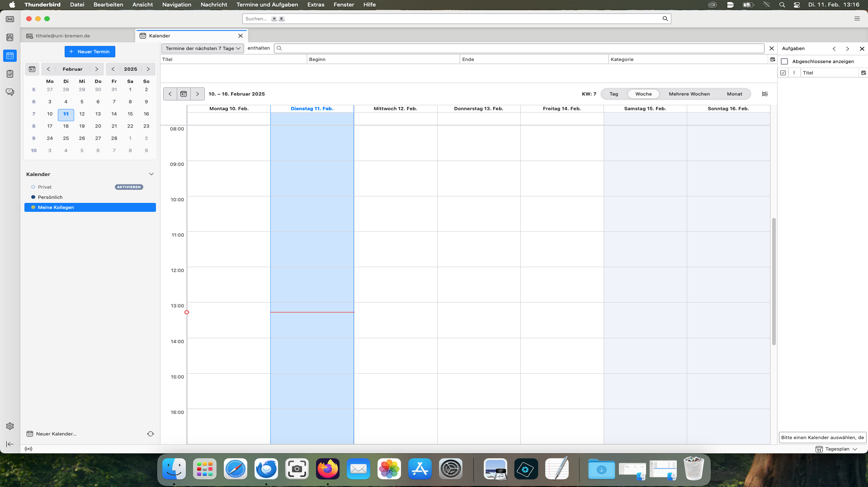Open the Chat space icon

tap(10, 92)
